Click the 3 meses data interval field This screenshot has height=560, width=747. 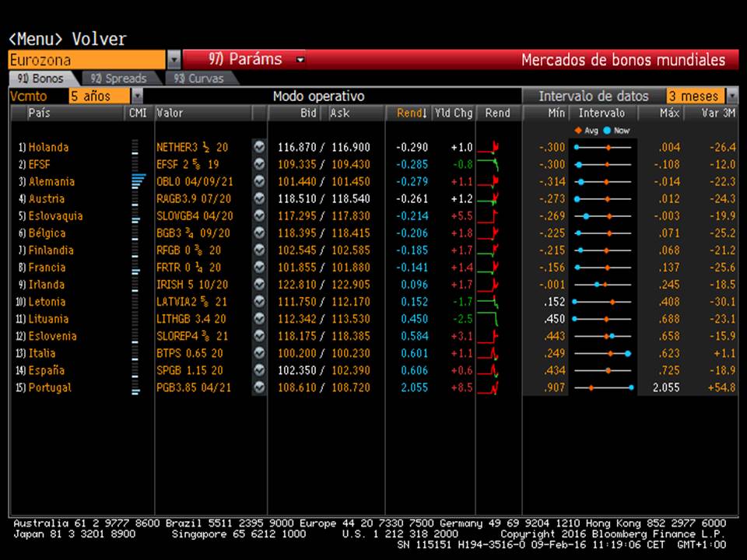695,96
